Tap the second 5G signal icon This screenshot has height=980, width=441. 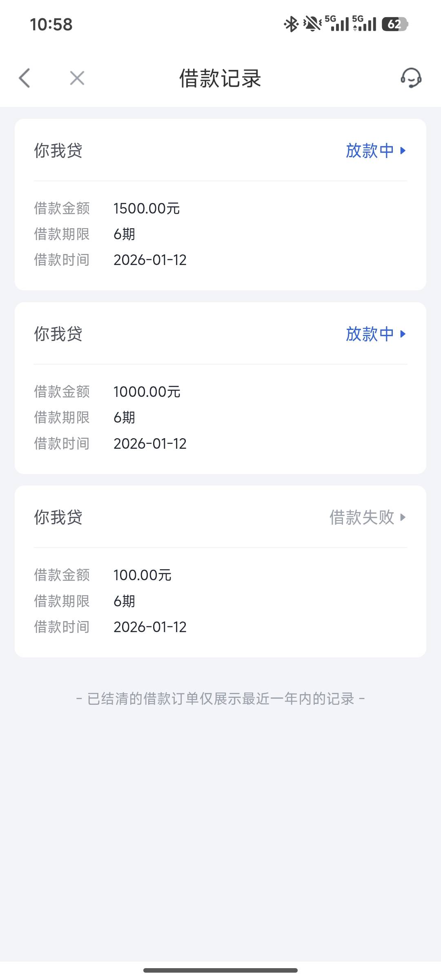coord(365,24)
